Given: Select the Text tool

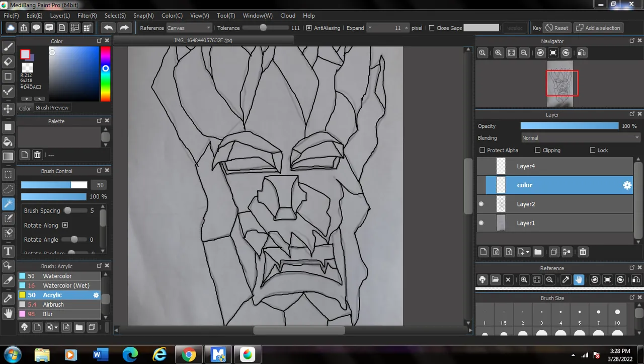Looking at the screenshot, I should pos(8,251).
